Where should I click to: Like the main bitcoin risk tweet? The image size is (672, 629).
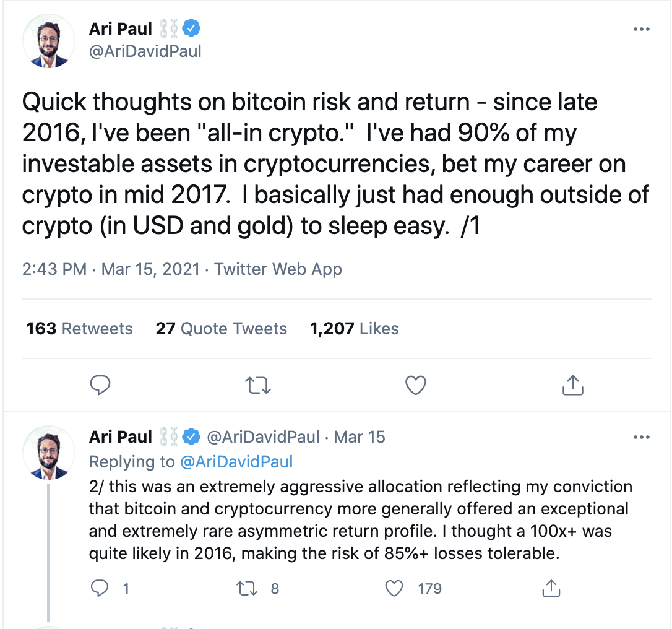[x=416, y=386]
